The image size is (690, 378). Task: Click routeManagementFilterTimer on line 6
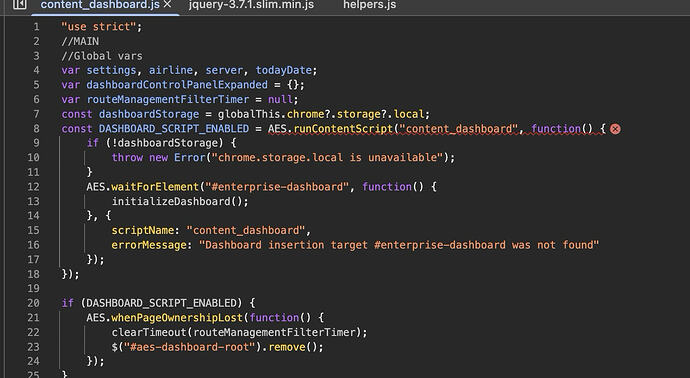(x=168, y=99)
